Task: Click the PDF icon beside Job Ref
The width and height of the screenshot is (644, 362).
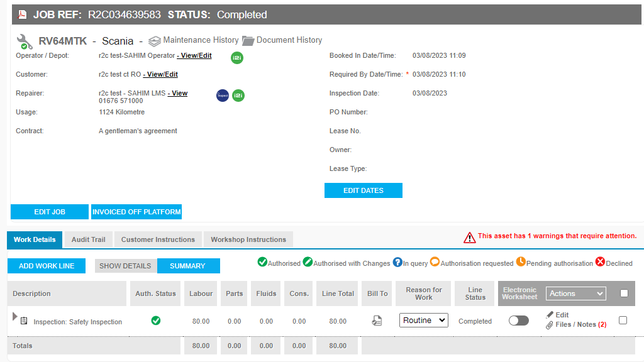Action: tap(22, 14)
